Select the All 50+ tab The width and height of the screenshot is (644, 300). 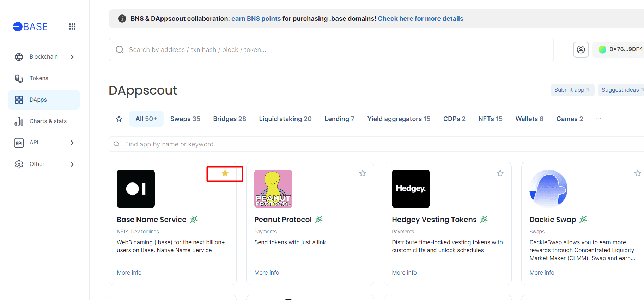[x=146, y=119]
